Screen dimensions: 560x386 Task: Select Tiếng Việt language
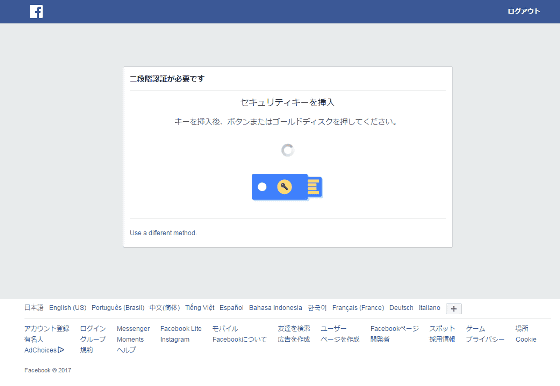pyautogui.click(x=200, y=307)
